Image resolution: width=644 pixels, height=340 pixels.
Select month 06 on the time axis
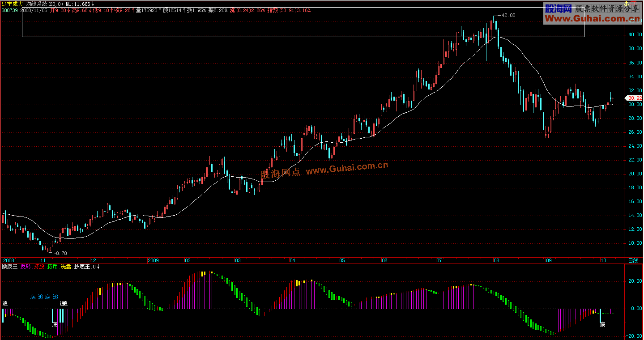(384, 260)
